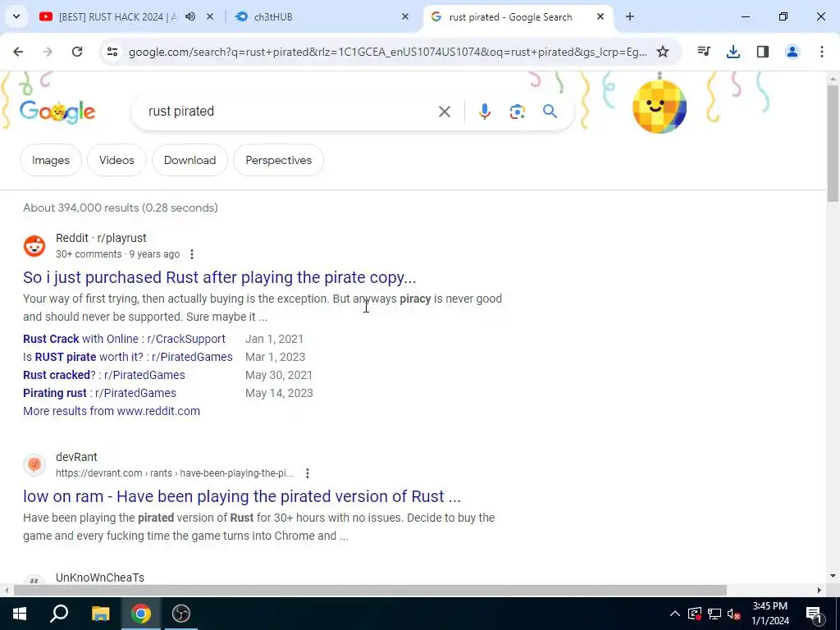This screenshot has height=630, width=840.
Task: Open the Chrome downloads icon
Action: pyautogui.click(x=733, y=52)
